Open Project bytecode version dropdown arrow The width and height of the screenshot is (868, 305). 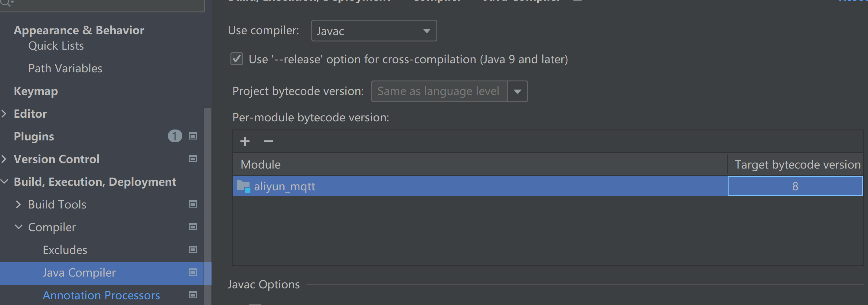click(517, 91)
